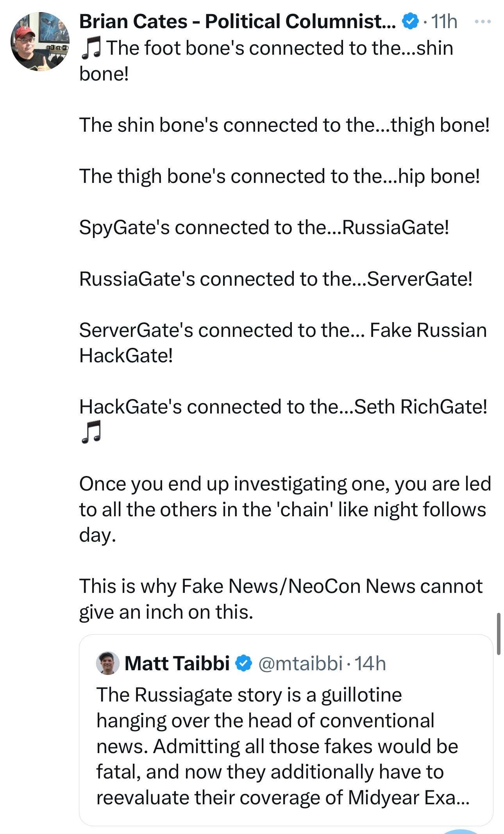Tap the 'SpyGate's connected to the...RussiaGate!' line
This screenshot has height=834, width=504.
(264, 227)
